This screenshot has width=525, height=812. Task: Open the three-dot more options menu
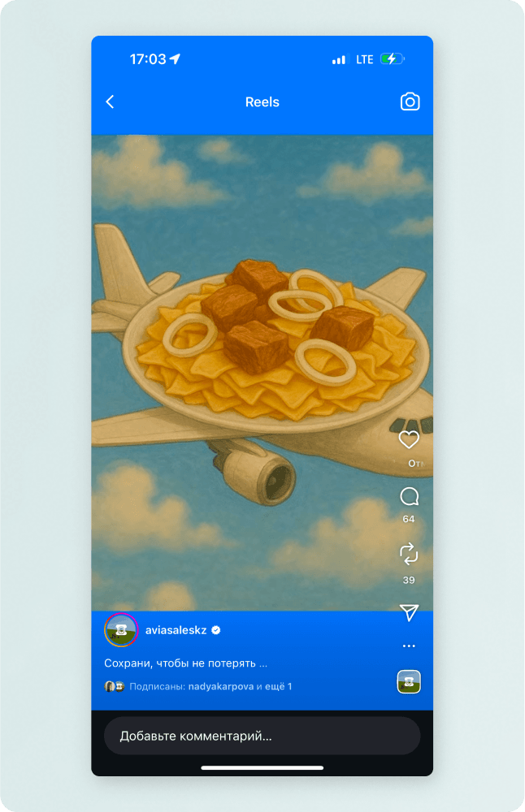pyautogui.click(x=409, y=646)
